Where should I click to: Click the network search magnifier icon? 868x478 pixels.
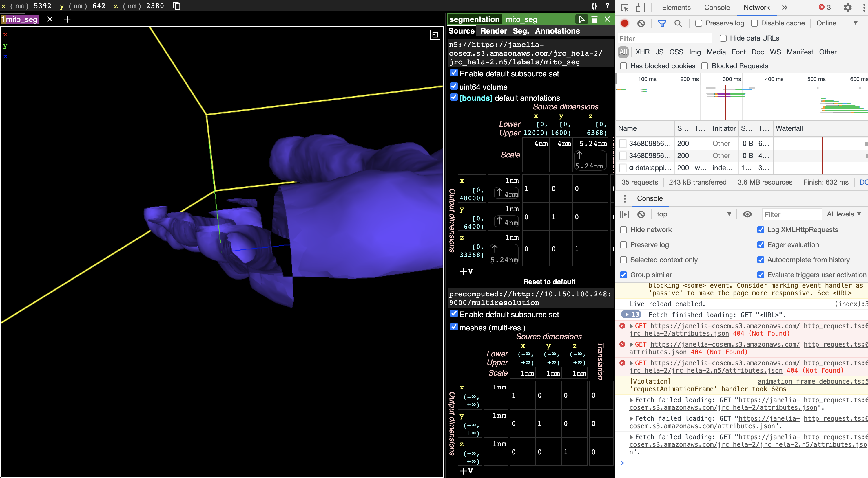pyautogui.click(x=679, y=23)
